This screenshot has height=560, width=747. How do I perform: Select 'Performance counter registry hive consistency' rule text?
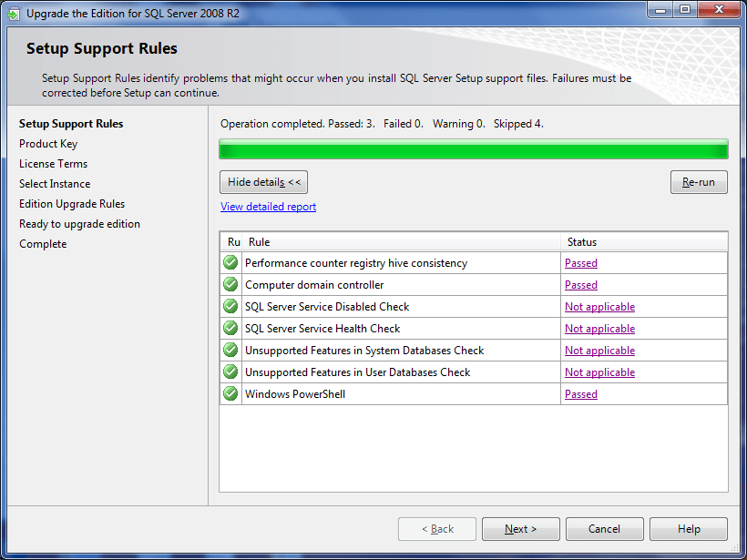[x=356, y=263]
